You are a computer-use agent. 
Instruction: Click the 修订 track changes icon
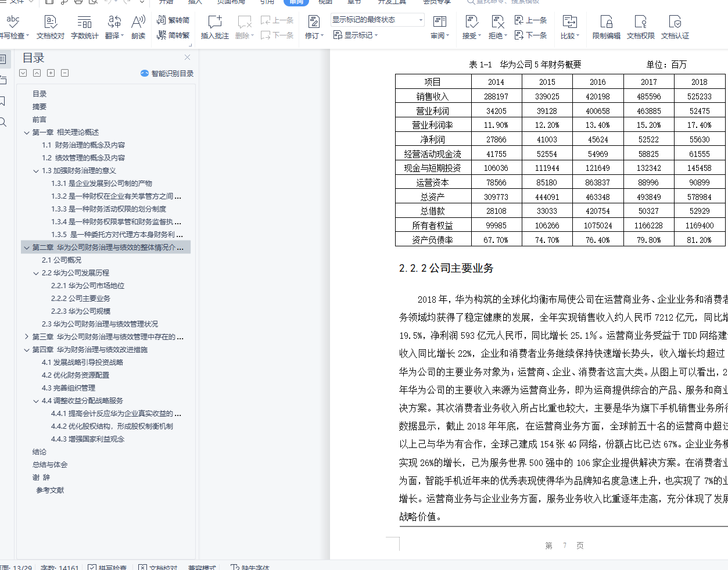pos(314,22)
